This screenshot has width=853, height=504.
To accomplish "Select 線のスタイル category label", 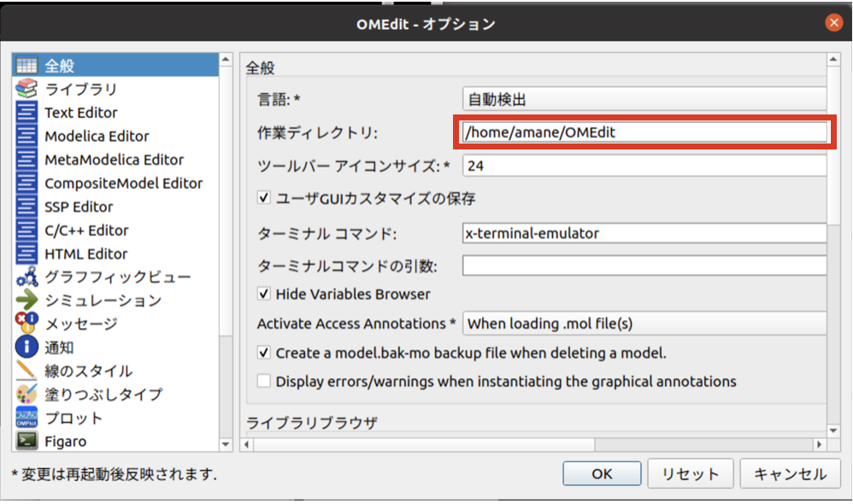I will [x=89, y=371].
